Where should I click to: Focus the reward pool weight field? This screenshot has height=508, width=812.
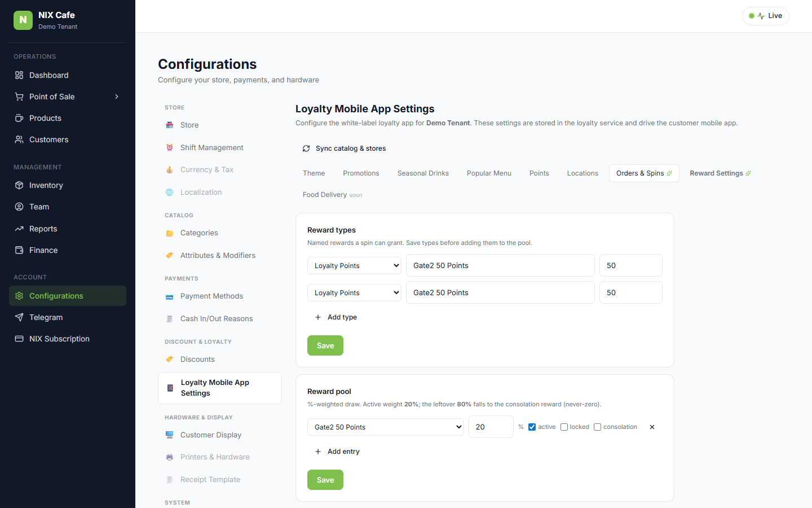point(491,427)
